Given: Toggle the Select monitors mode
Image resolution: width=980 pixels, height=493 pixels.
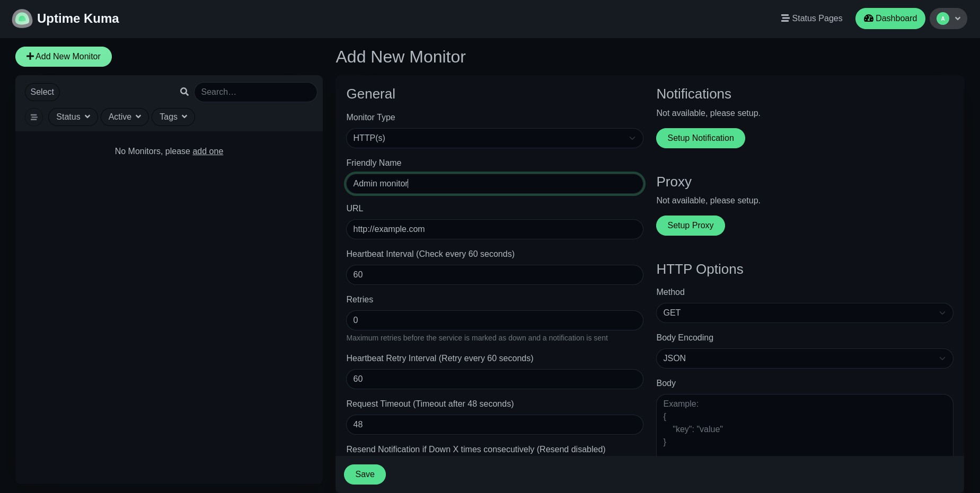Looking at the screenshot, I should pos(42,92).
